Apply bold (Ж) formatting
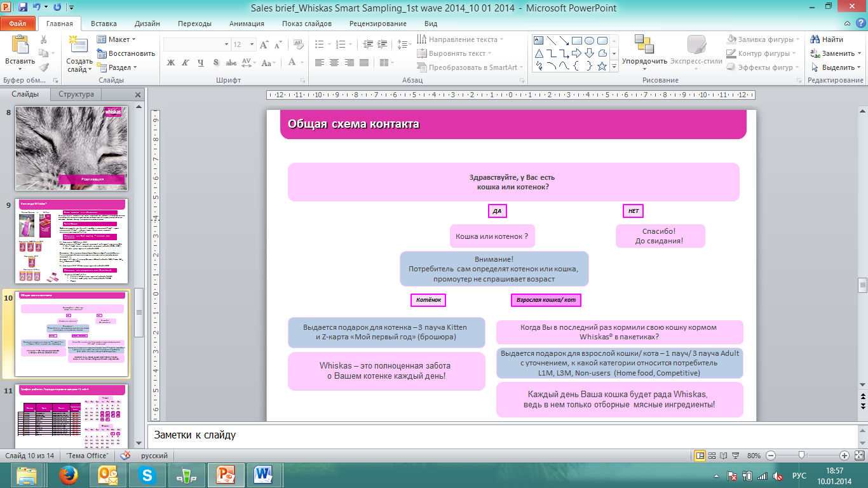Viewport: 868px width, 488px height. (170, 62)
